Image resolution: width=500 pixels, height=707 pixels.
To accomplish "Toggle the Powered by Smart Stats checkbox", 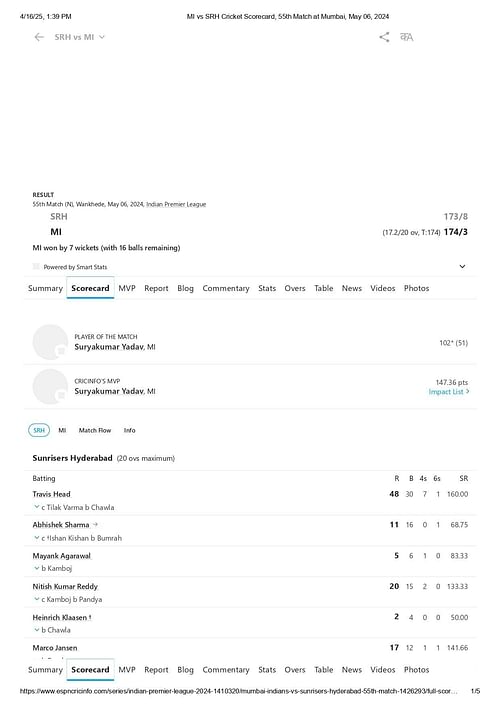I will (36, 266).
